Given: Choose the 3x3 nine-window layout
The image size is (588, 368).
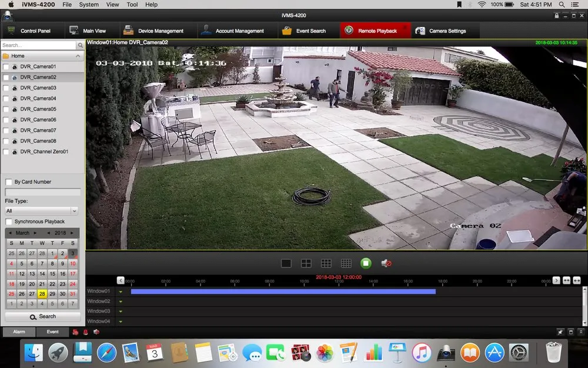Looking at the screenshot, I should (326, 263).
